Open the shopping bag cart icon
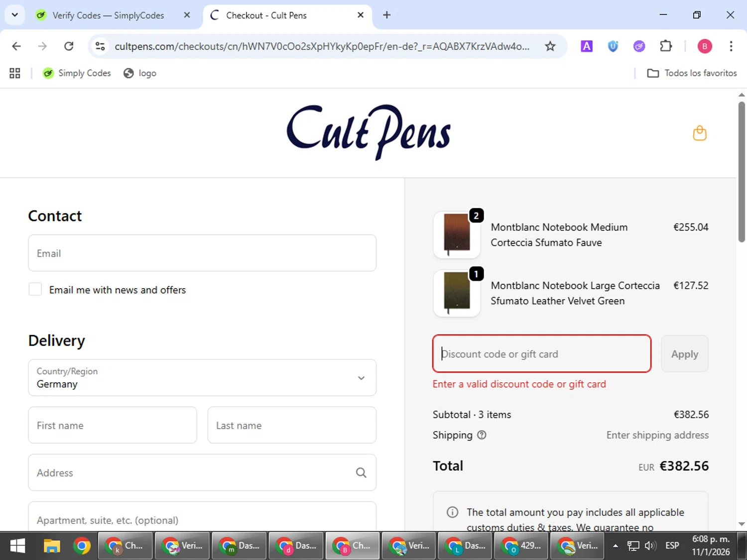 pos(700,133)
